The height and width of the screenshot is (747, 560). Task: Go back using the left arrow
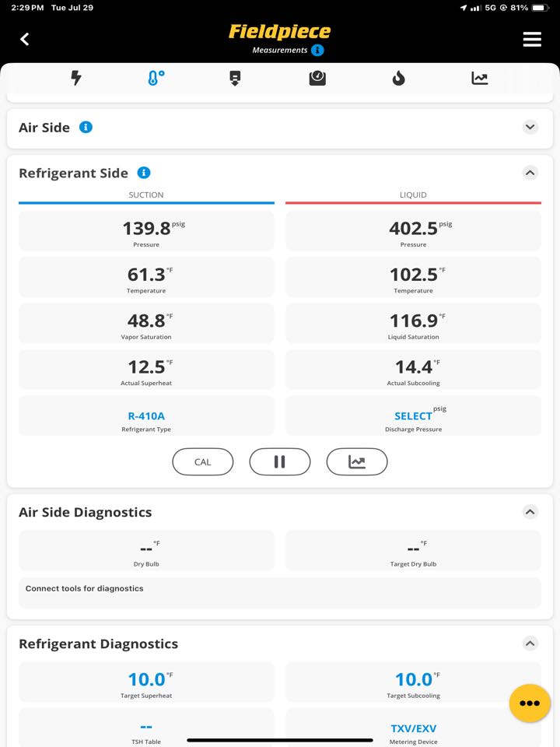click(x=25, y=39)
